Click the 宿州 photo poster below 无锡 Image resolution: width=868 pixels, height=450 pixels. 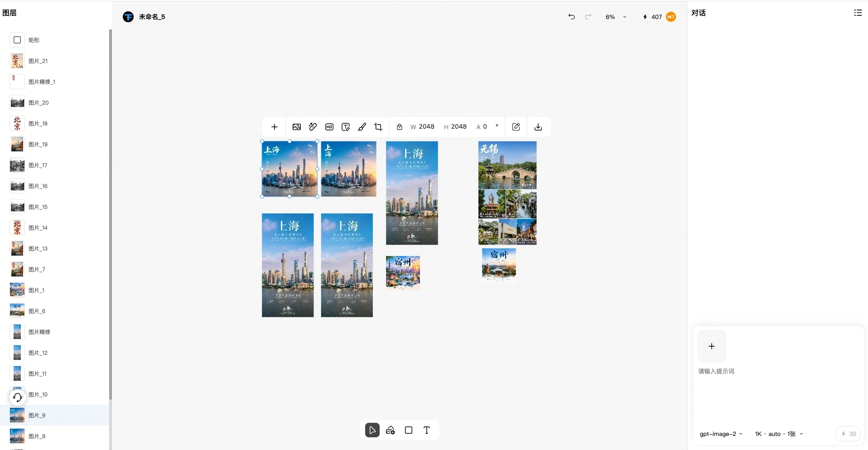[499, 265]
